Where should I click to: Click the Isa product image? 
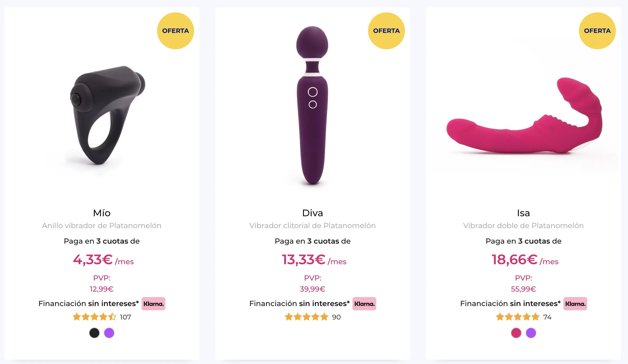(524, 116)
